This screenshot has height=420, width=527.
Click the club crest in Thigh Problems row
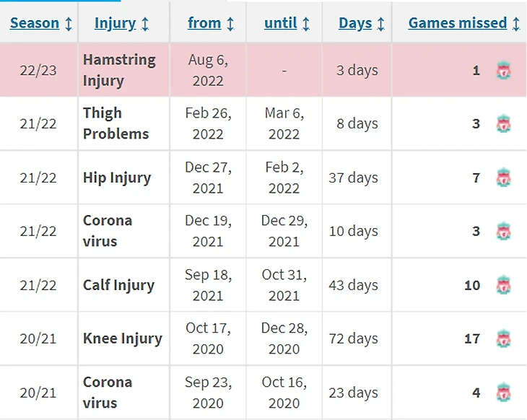point(503,124)
